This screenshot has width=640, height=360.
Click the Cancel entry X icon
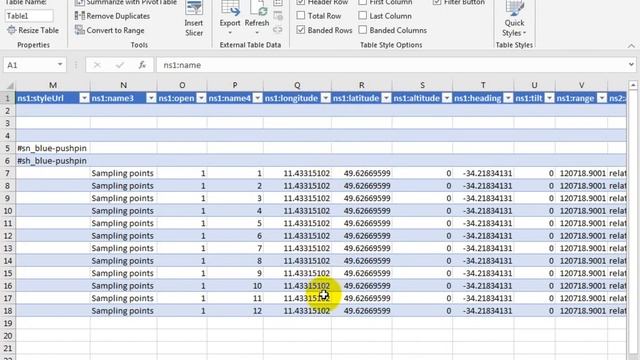[x=97, y=65]
